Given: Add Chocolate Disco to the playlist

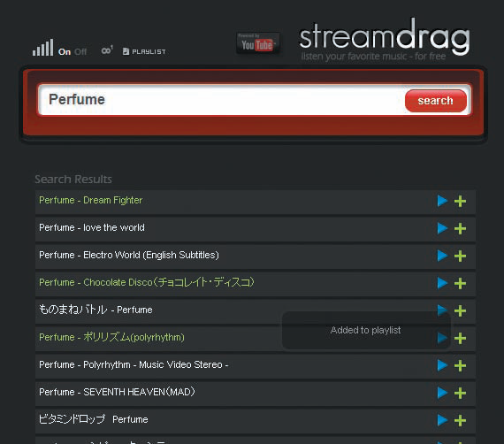Looking at the screenshot, I should coord(460,283).
